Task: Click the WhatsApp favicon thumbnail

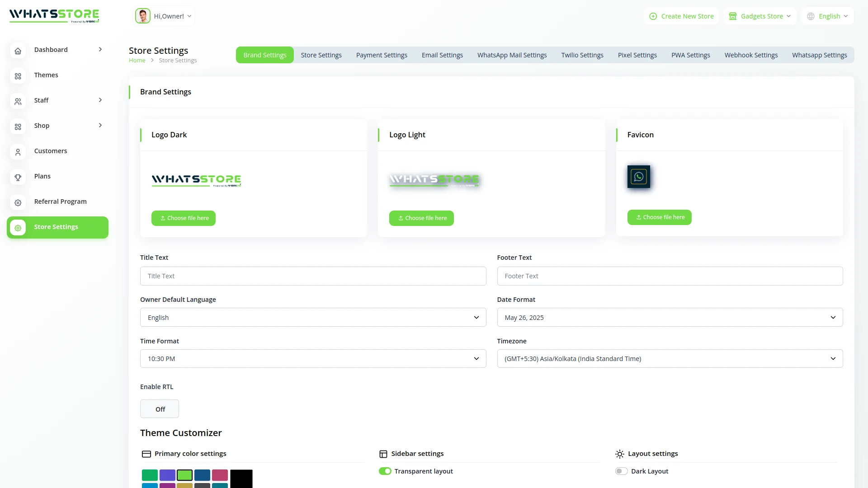Action: 638,177
